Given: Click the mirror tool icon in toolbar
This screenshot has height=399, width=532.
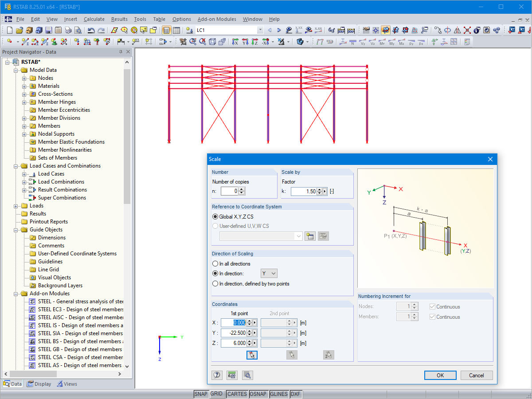Looking at the screenshot, I should click(x=457, y=30).
